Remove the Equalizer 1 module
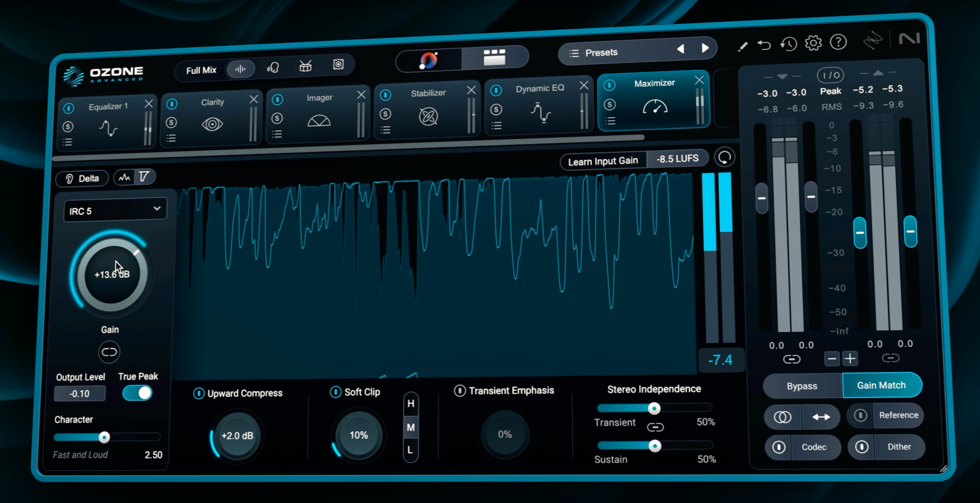 point(149,104)
